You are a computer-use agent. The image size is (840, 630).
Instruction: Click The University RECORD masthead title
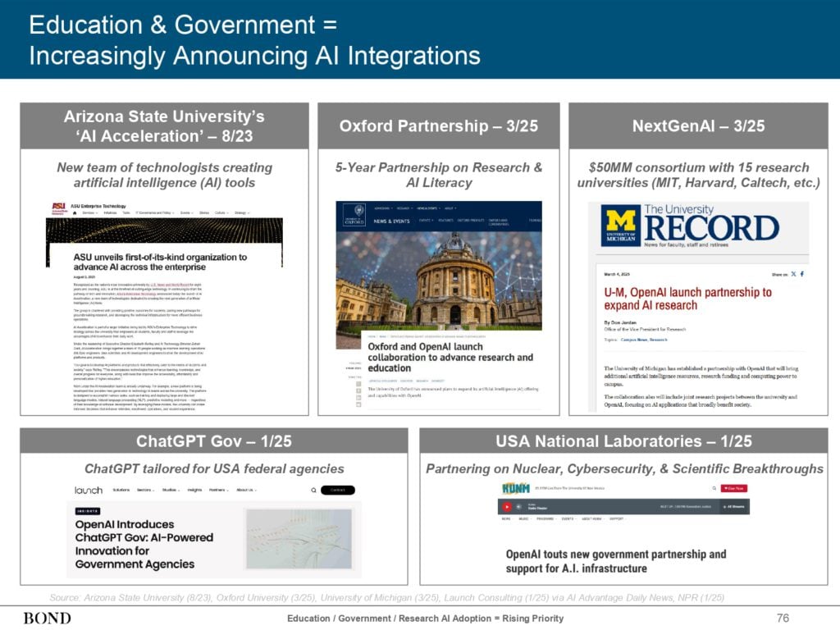point(711,224)
